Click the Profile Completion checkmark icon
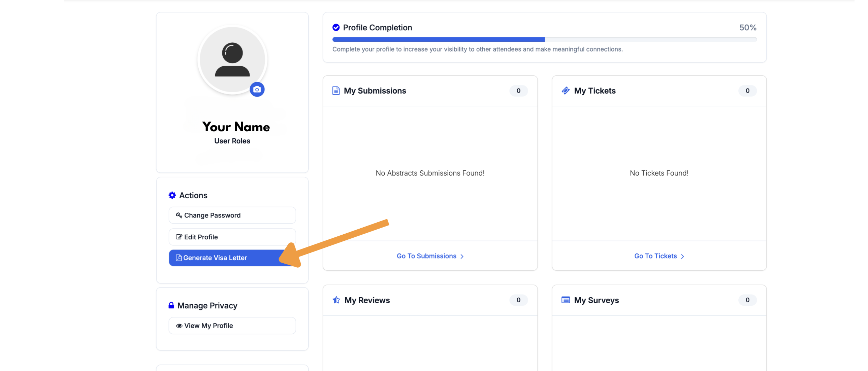This screenshot has height=371, width=868. click(335, 28)
